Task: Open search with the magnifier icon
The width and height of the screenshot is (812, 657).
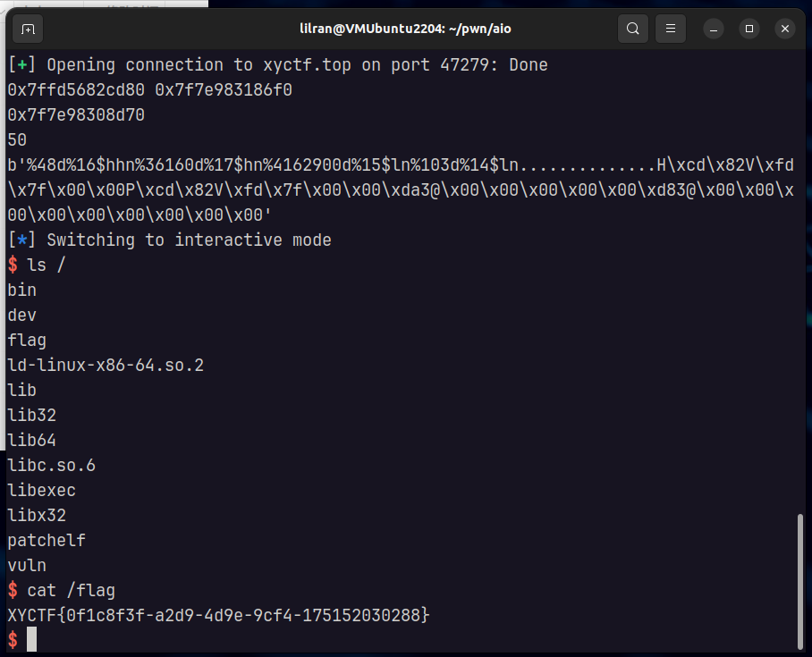Action: click(x=632, y=28)
